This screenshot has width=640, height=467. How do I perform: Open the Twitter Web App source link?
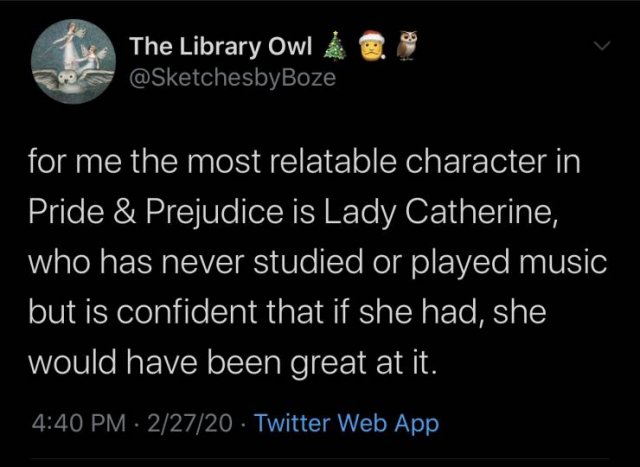coord(346,423)
